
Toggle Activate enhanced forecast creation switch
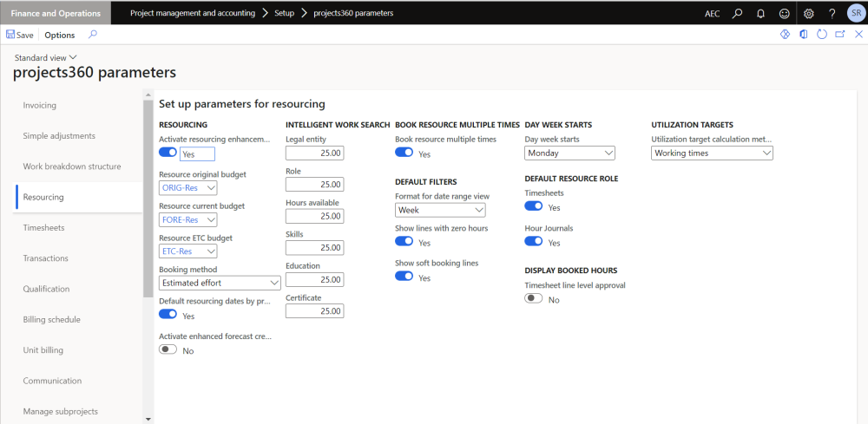tap(168, 349)
